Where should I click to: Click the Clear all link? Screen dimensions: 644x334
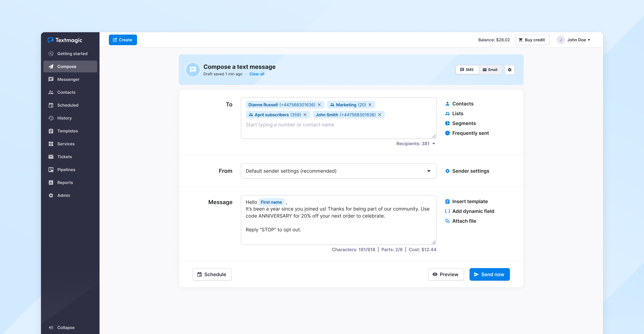point(256,74)
